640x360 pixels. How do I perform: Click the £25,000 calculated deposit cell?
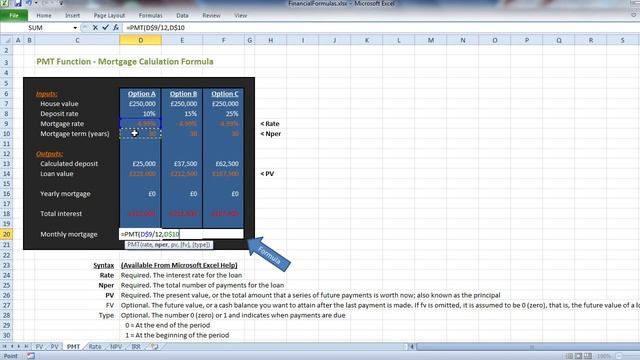(x=140, y=164)
